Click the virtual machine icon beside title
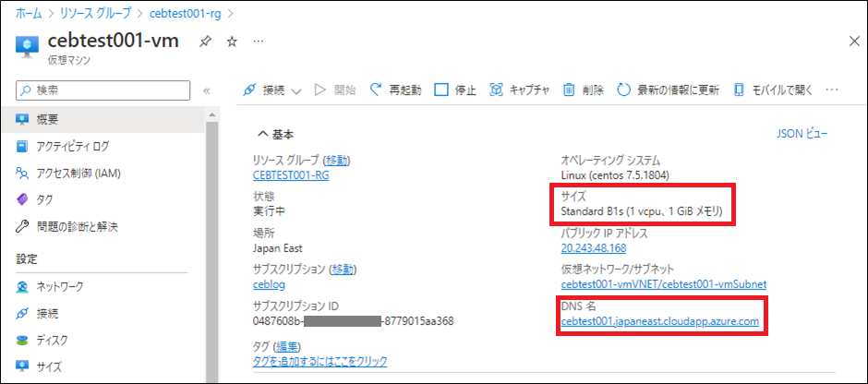868x384 pixels. pos(27,45)
